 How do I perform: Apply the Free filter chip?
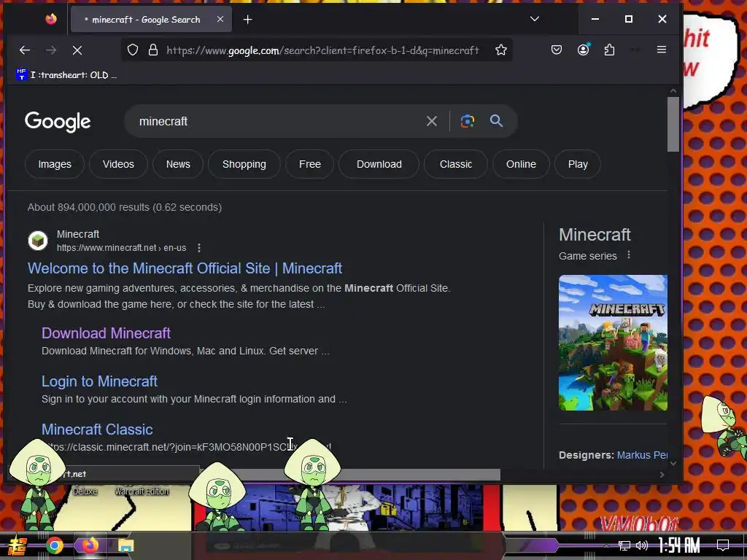pos(309,164)
